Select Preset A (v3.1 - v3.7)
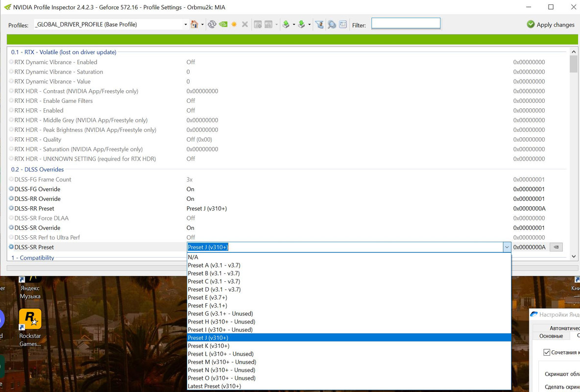 click(x=349, y=265)
